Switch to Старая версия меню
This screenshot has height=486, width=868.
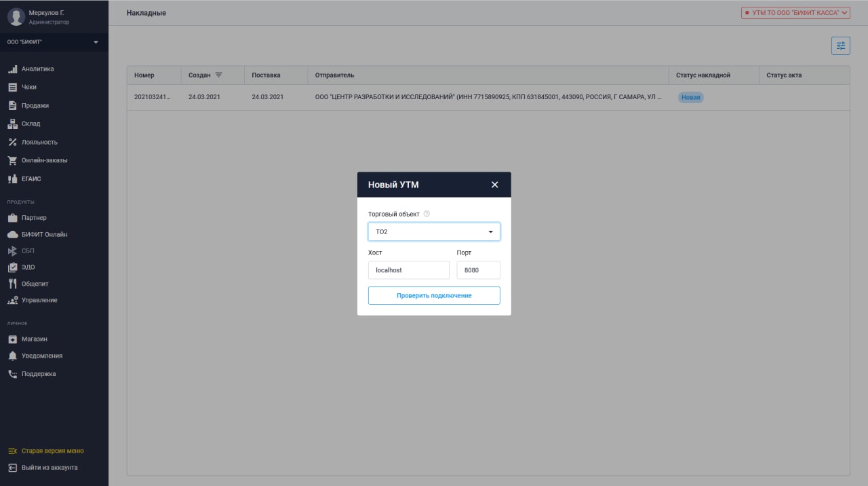point(54,451)
